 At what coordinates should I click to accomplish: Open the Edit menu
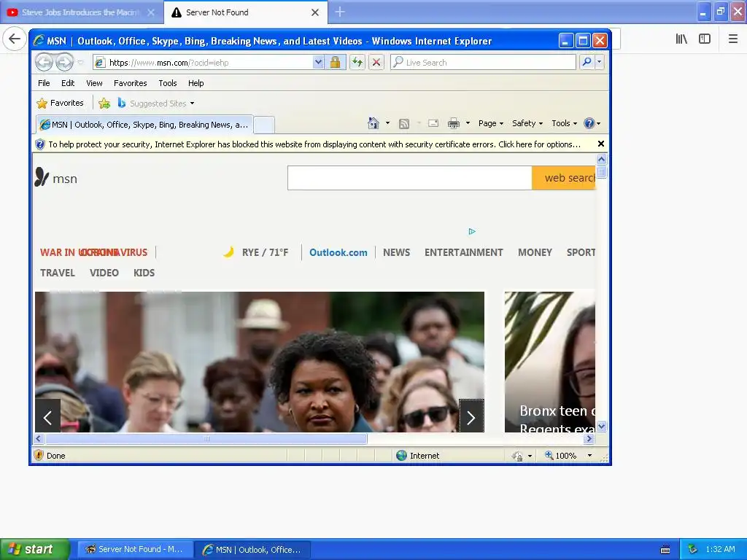pyautogui.click(x=68, y=83)
